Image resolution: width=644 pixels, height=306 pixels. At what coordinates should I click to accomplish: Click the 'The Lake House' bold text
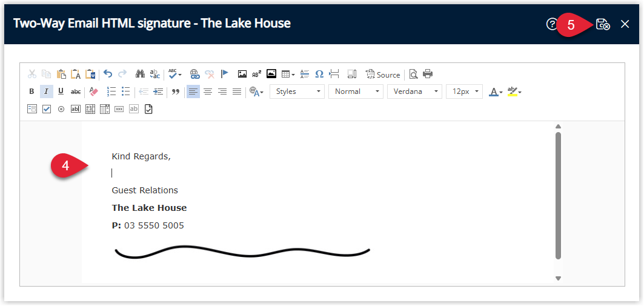(149, 208)
